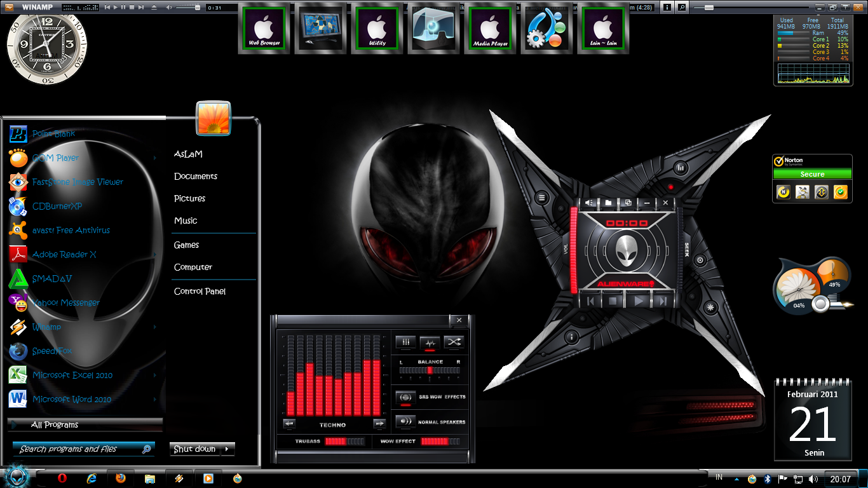Open the Lain ~ Lain dock icon

coord(603,29)
